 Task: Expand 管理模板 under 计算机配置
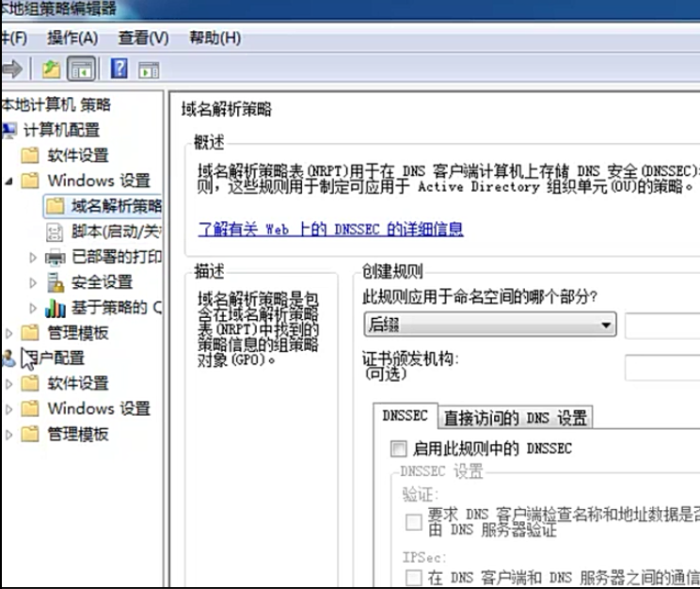click(x=8, y=333)
